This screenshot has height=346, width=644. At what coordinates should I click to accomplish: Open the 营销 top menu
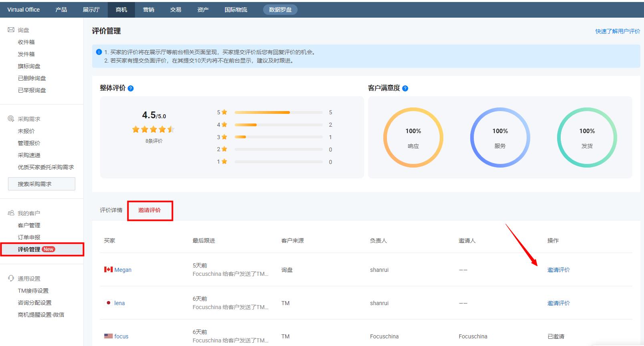point(149,10)
